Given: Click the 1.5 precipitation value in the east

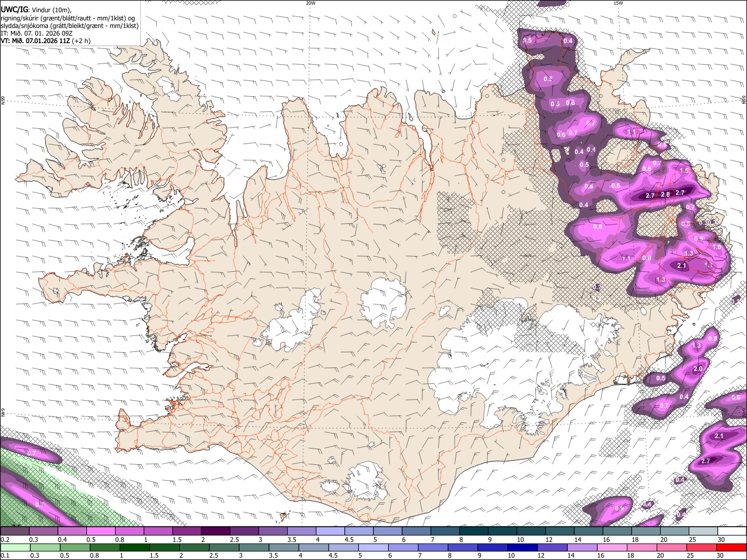Looking at the screenshot, I should coord(685,170).
